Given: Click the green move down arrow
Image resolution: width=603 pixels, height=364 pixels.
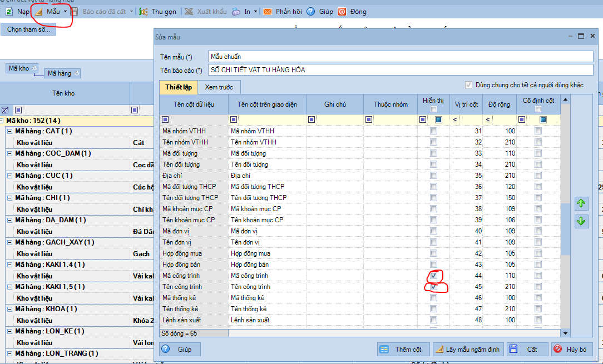Looking at the screenshot, I should click(581, 221).
